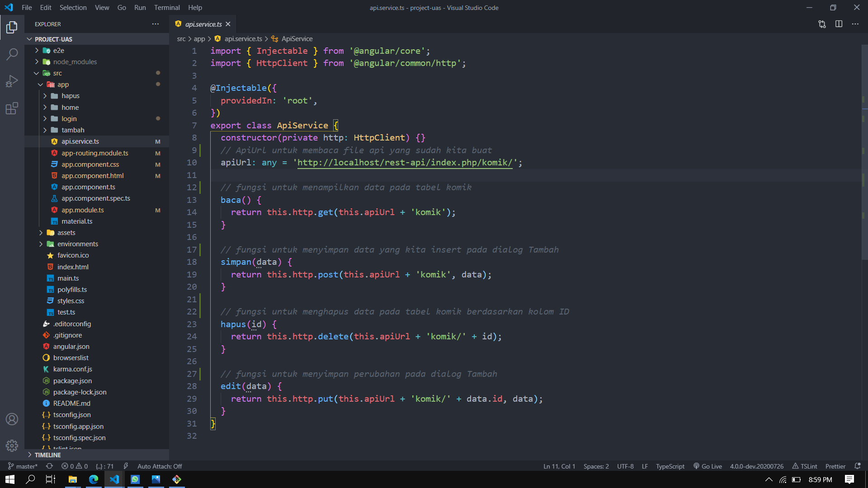Open the Manage settings gear
The width and height of the screenshot is (868, 488).
point(12,446)
